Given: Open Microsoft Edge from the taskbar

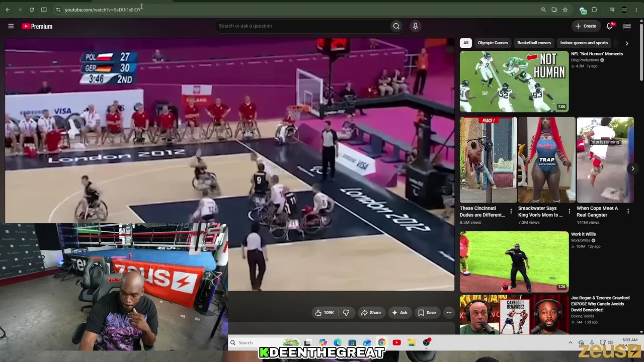Looking at the screenshot, I should [338, 343].
